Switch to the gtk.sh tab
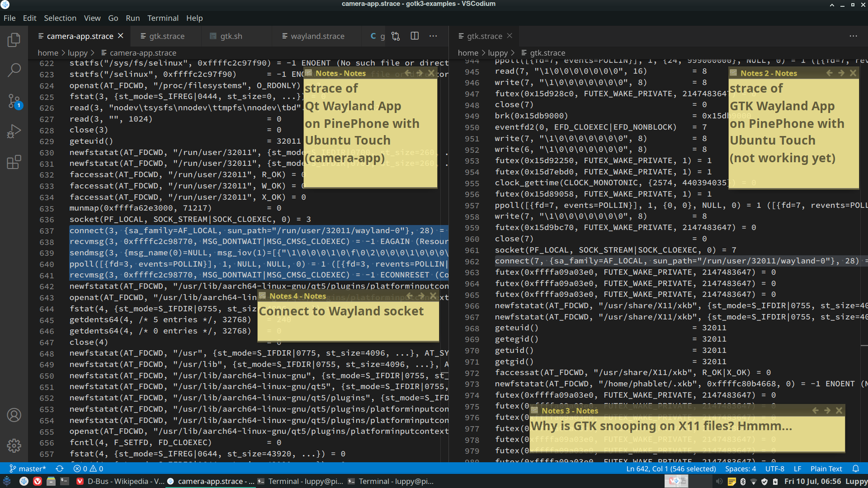 coord(231,36)
